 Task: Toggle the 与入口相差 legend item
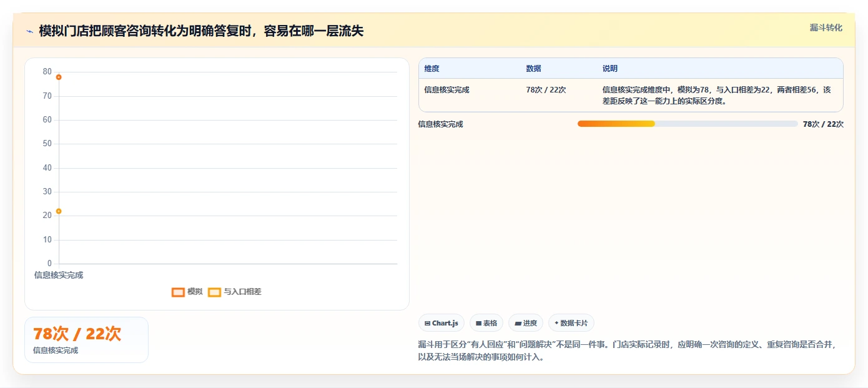point(235,292)
